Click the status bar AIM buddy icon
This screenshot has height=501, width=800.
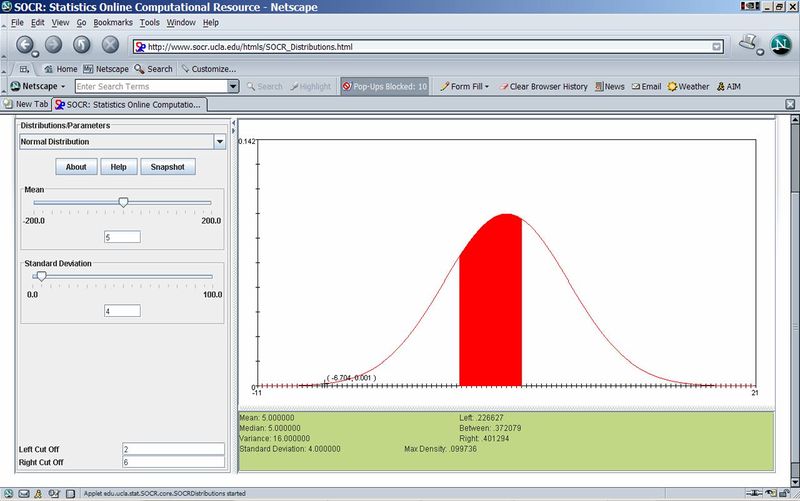(38, 493)
